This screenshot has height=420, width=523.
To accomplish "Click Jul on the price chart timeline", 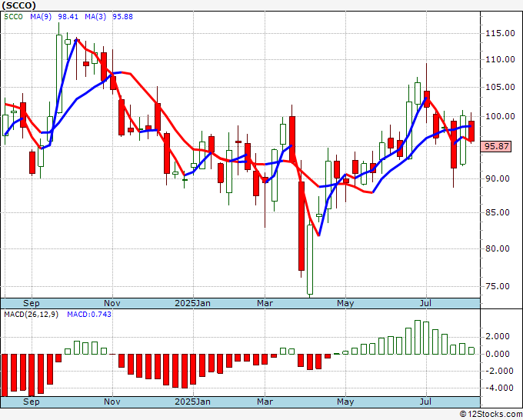I will pyautogui.click(x=425, y=303).
